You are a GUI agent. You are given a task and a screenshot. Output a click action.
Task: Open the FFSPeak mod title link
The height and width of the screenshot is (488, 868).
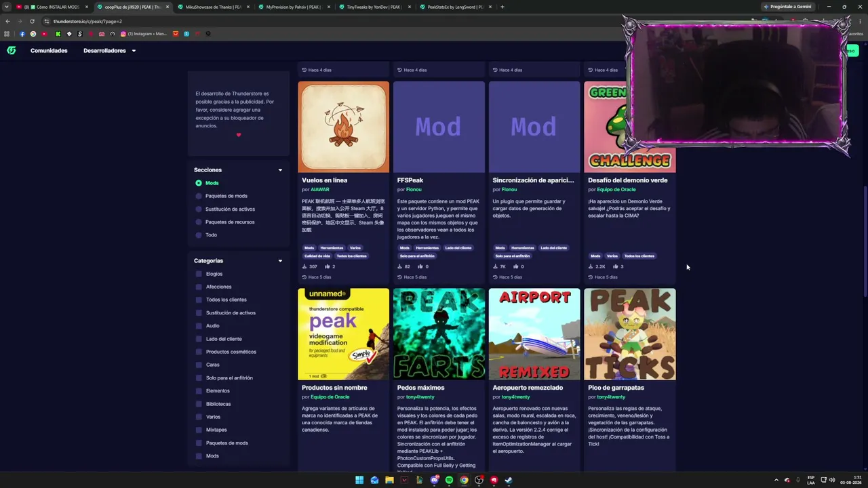(410, 180)
